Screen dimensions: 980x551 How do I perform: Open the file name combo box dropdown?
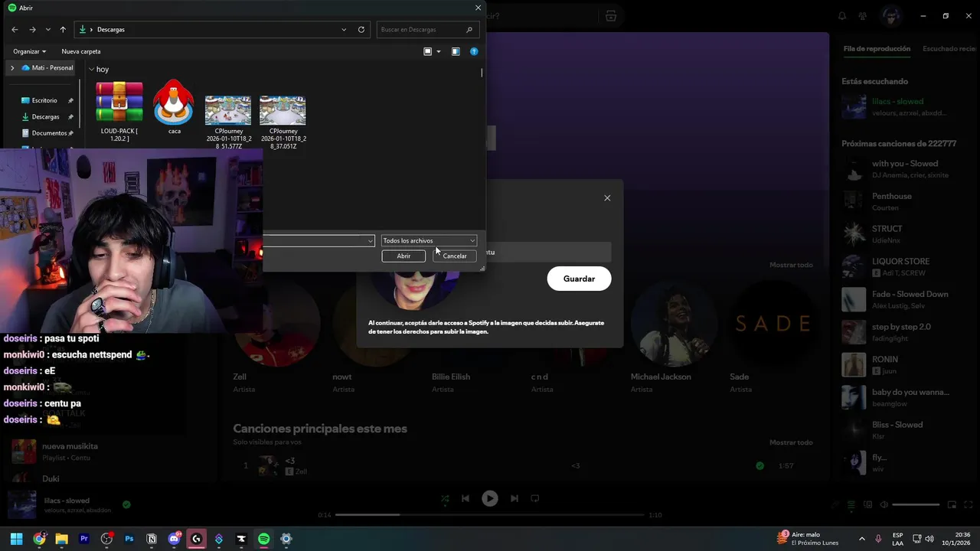click(x=371, y=241)
